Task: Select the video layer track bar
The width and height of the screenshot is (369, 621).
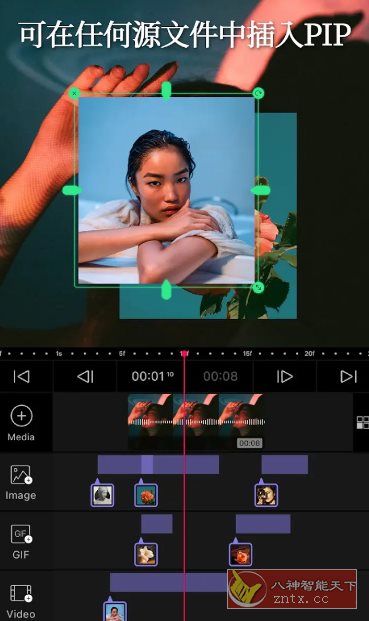Action: coord(169,582)
